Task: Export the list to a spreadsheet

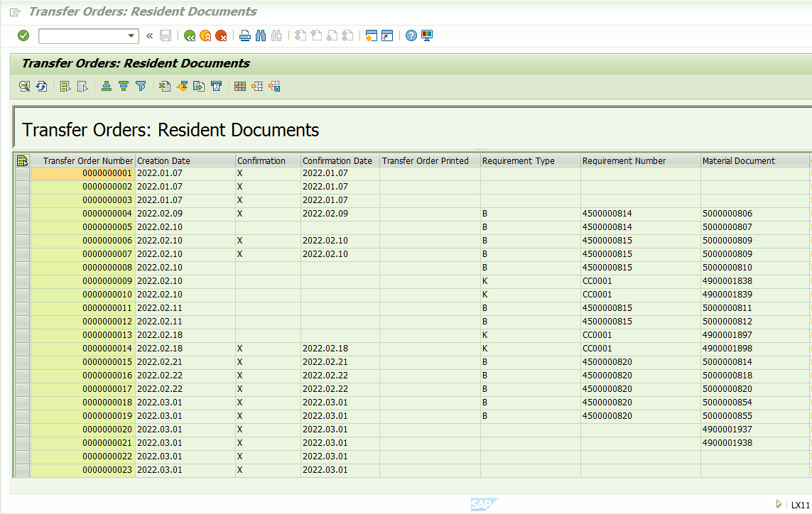Action: (165, 86)
